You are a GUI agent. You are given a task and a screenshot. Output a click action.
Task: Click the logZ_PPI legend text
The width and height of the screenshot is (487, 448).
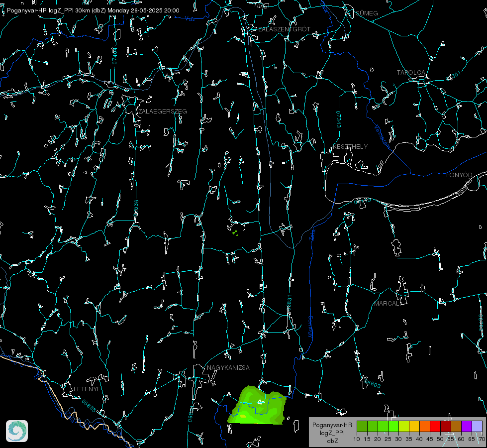332,433
